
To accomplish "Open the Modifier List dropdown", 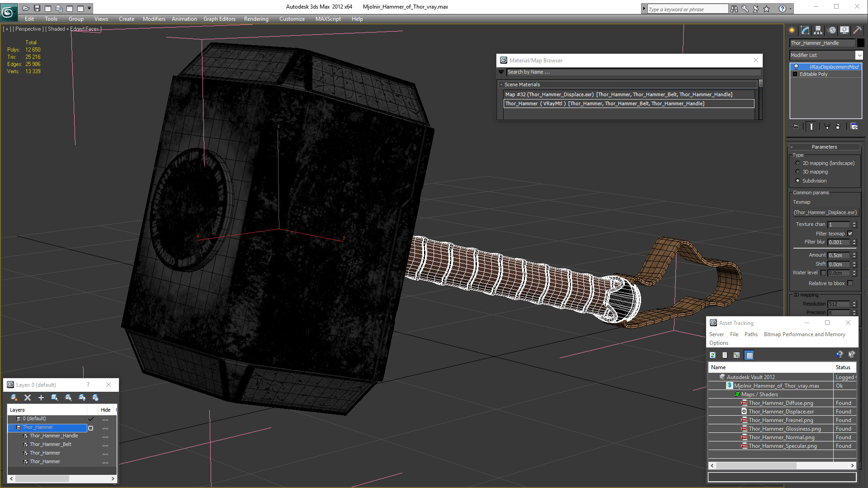I will tap(859, 55).
